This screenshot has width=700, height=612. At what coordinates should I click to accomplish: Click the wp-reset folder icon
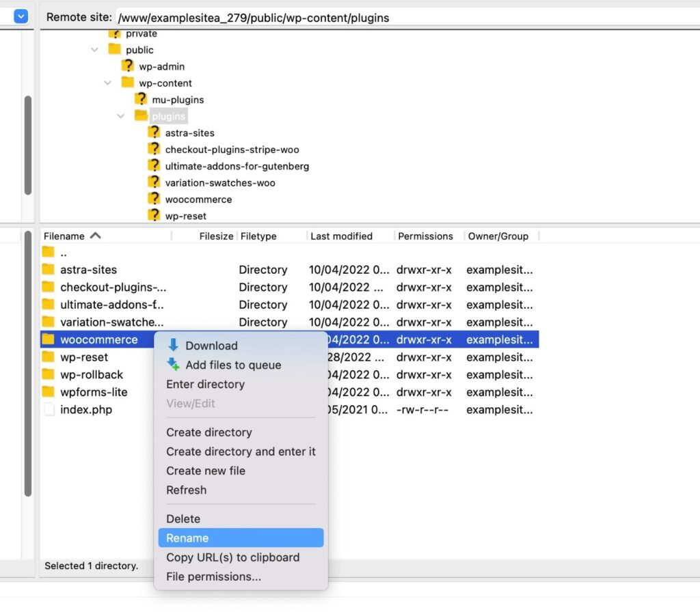[49, 357]
